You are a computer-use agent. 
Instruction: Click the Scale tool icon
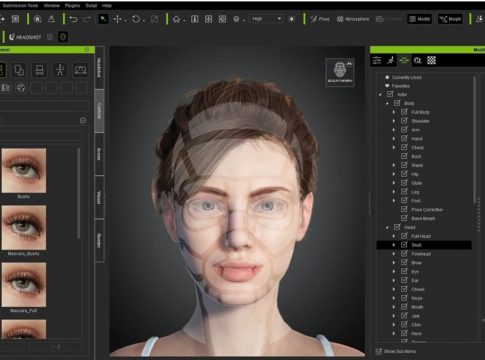[154, 19]
